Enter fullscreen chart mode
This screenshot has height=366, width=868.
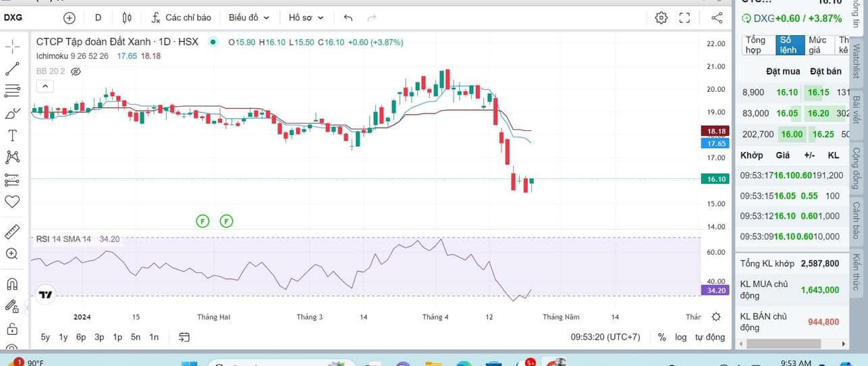(684, 18)
